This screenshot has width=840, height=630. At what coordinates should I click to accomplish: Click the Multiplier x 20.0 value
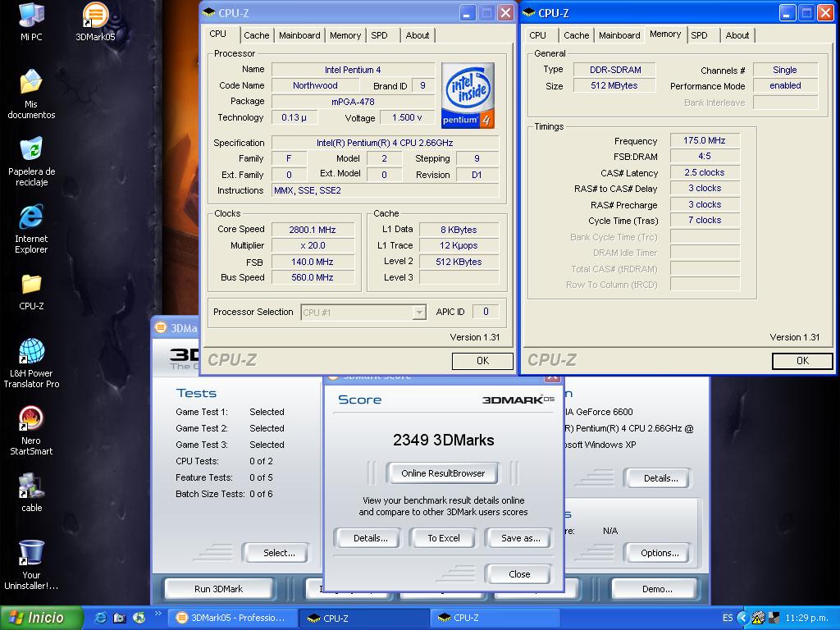(x=313, y=245)
